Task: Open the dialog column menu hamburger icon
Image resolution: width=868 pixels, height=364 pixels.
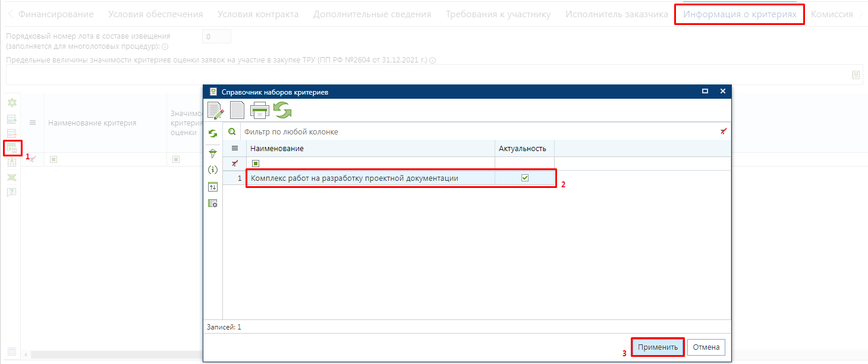Action: pos(235,148)
